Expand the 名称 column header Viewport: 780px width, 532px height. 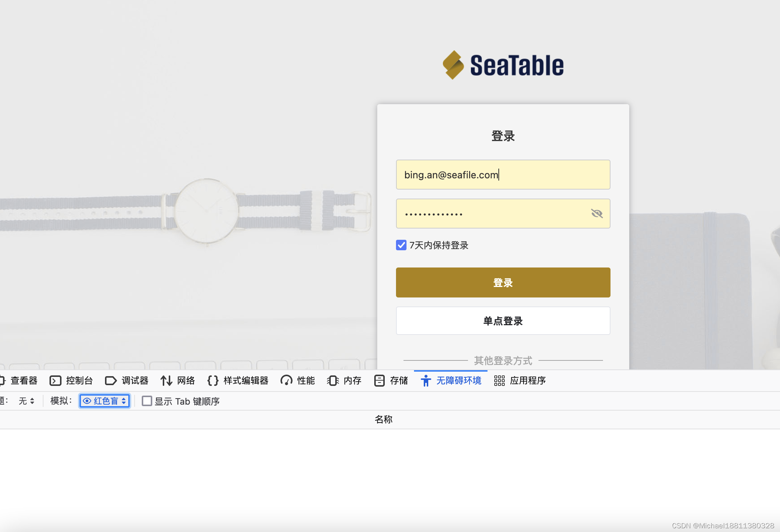click(384, 419)
